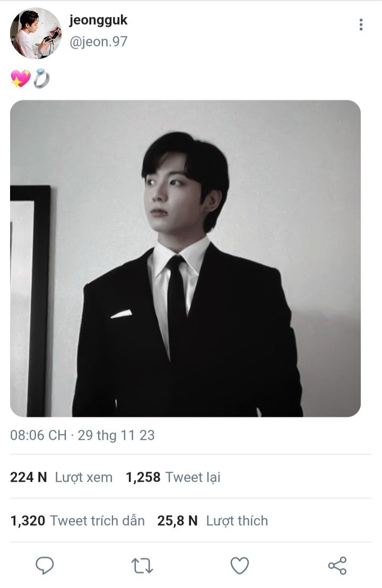Click the sparkling heart emoji in tweet
This screenshot has height=588, width=382.
pos(21,79)
